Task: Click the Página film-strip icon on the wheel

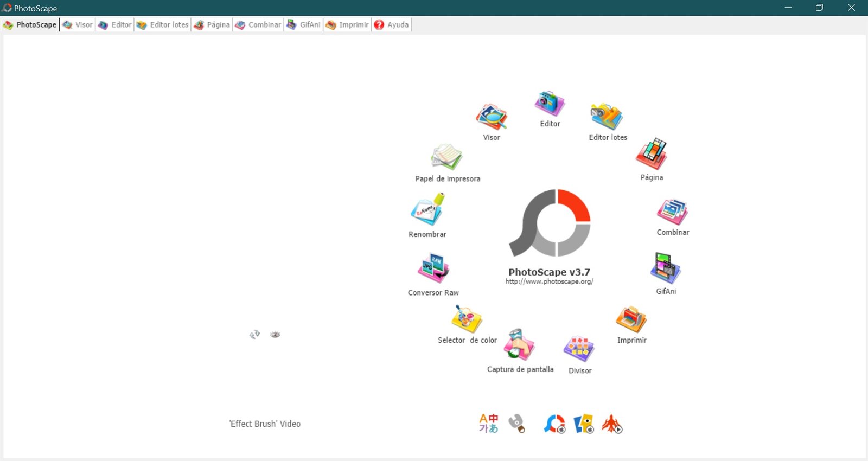Action: tap(652, 154)
